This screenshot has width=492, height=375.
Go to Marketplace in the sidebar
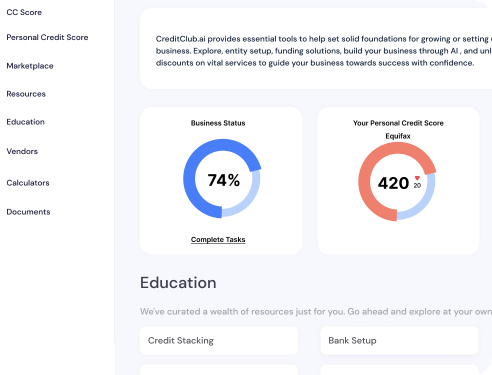30,66
